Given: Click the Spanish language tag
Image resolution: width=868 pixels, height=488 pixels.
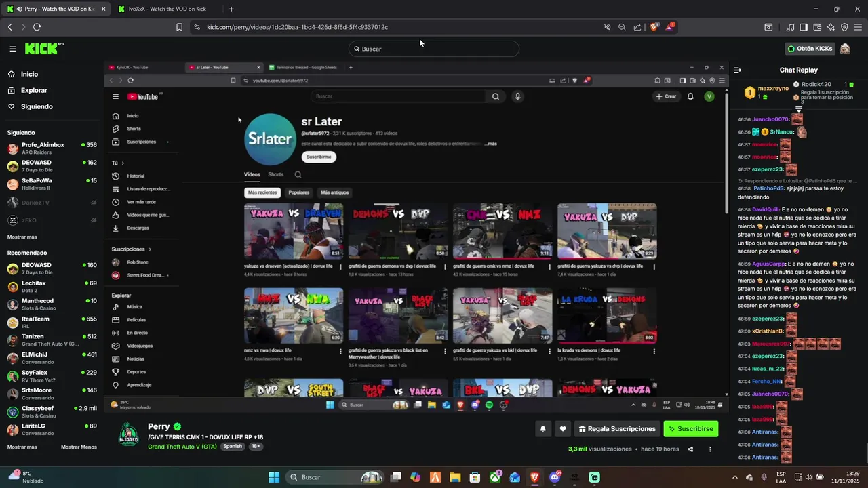Looking at the screenshot, I should pos(233,447).
